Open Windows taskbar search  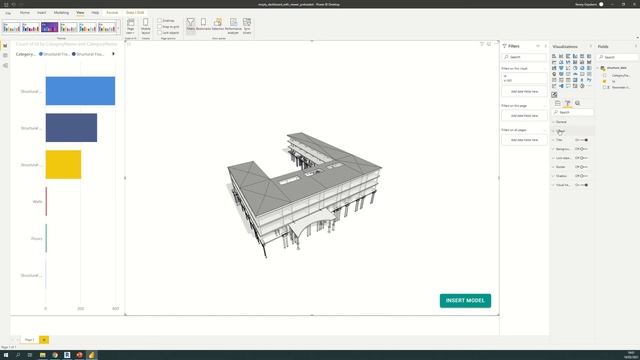(x=18, y=355)
